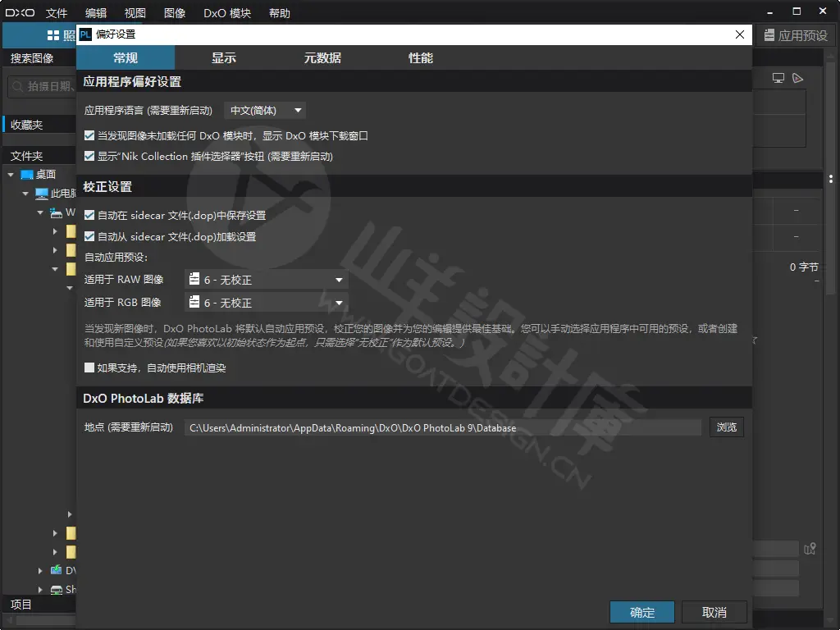Click the database location path field
840x630 pixels.
coord(442,427)
